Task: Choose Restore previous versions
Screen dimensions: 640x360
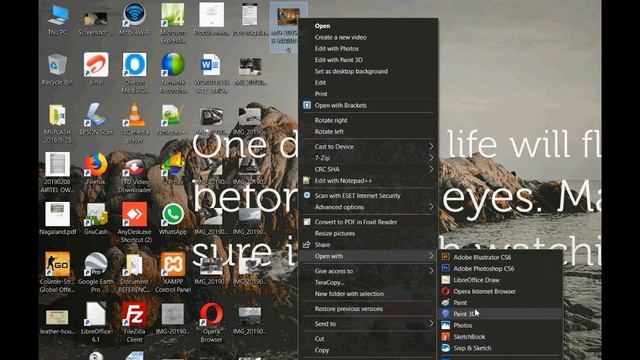Action: 369,309
